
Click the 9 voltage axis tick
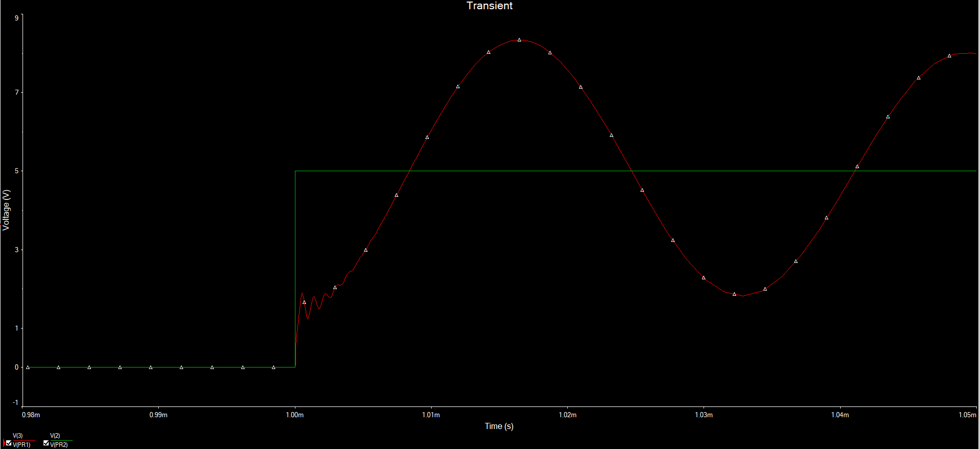pos(17,18)
